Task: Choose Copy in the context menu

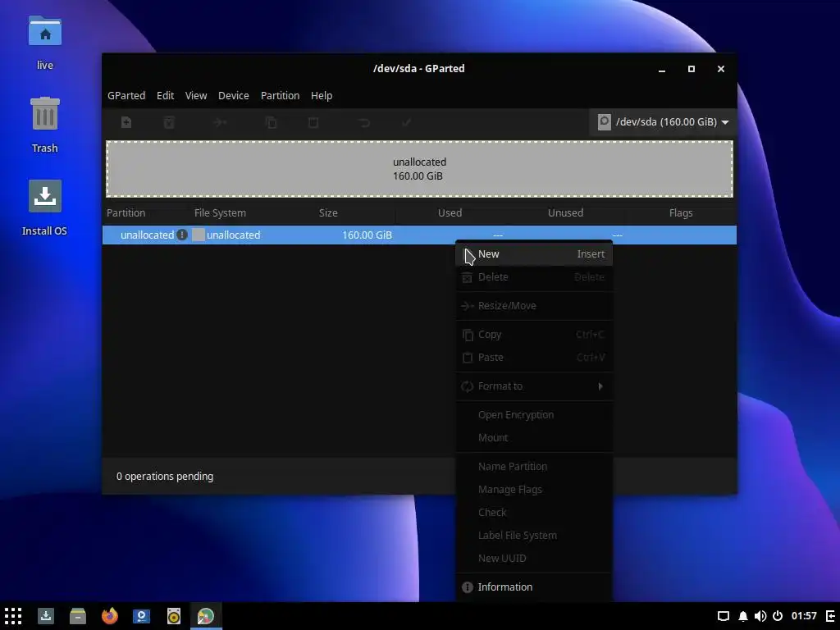Action: [x=533, y=335]
